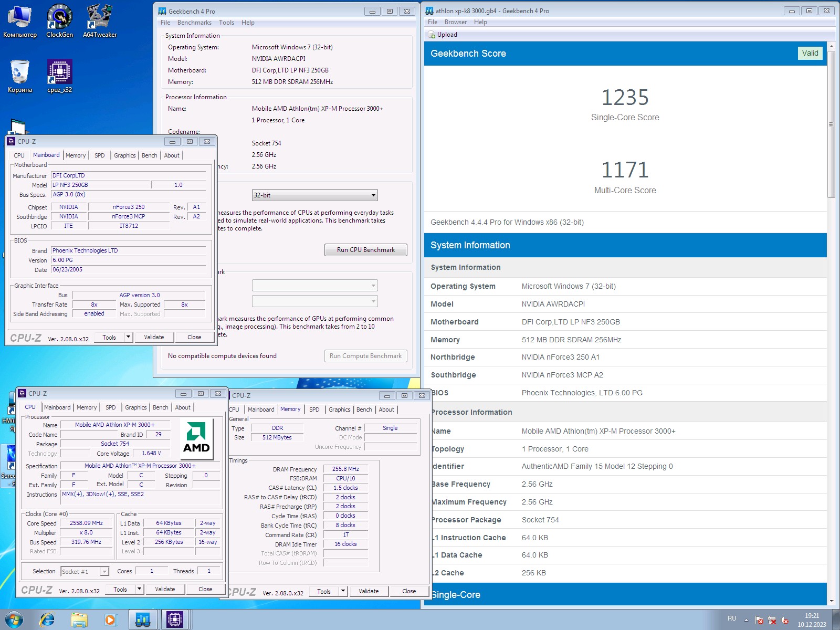The image size is (840, 630).
Task: Click scrollbar down arrow in results window
Action: point(831,601)
